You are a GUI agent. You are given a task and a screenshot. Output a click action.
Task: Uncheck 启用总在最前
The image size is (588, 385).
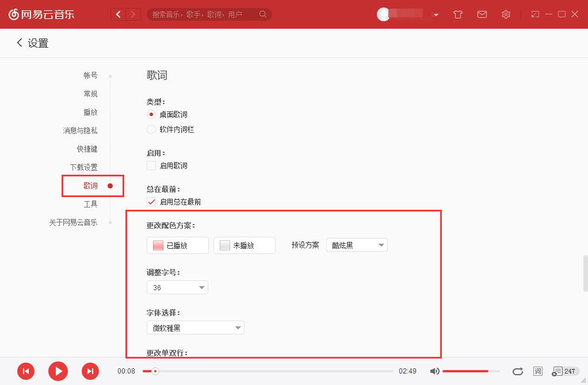coord(151,202)
